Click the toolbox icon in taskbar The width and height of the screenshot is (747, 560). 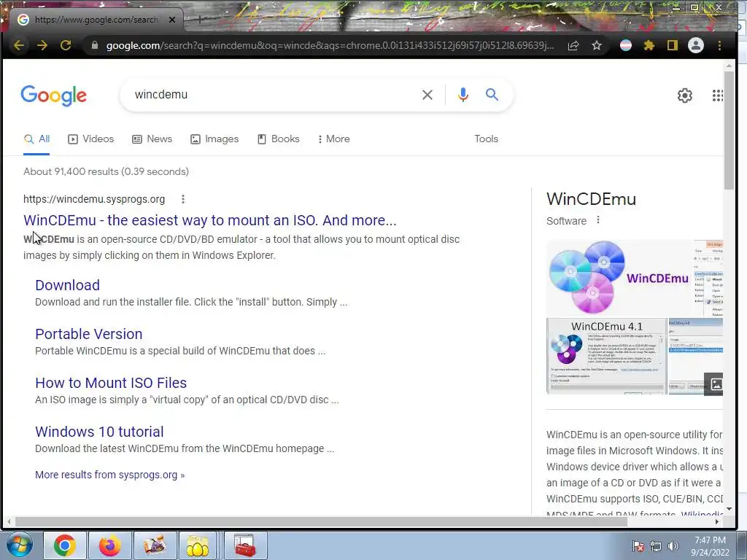point(245,545)
